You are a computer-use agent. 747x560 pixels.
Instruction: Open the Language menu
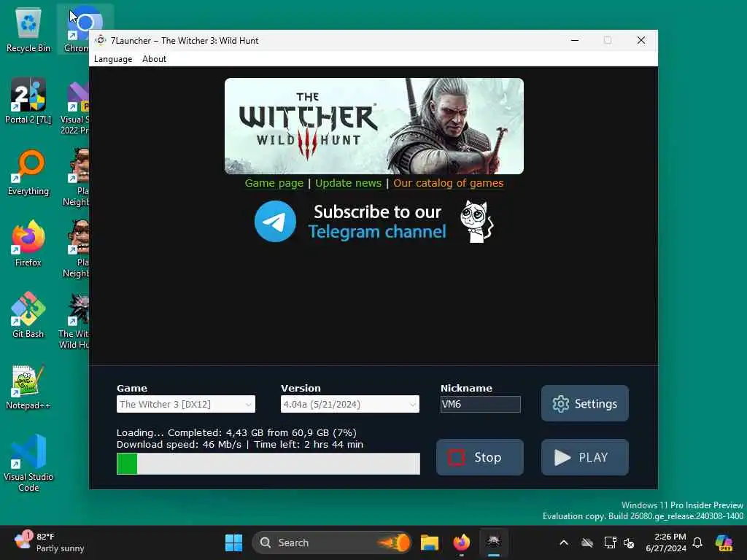coord(113,59)
